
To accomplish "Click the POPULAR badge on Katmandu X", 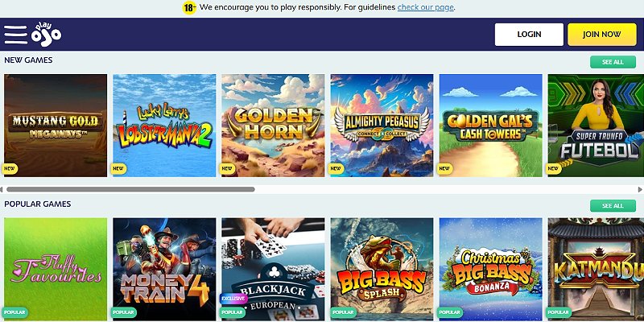I will (x=559, y=312).
